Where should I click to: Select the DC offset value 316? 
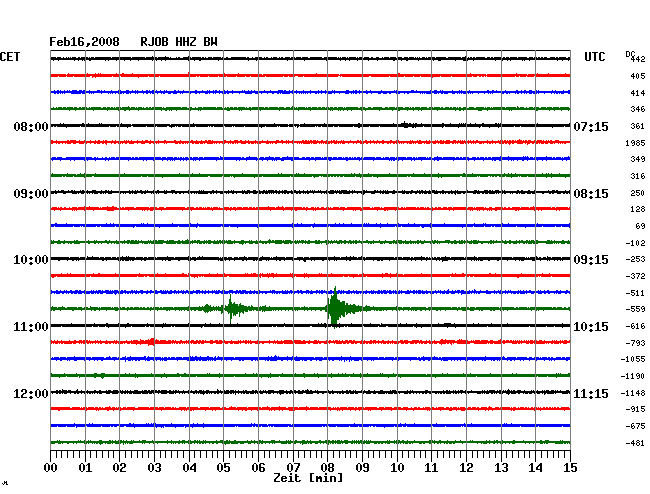pyautogui.click(x=638, y=176)
